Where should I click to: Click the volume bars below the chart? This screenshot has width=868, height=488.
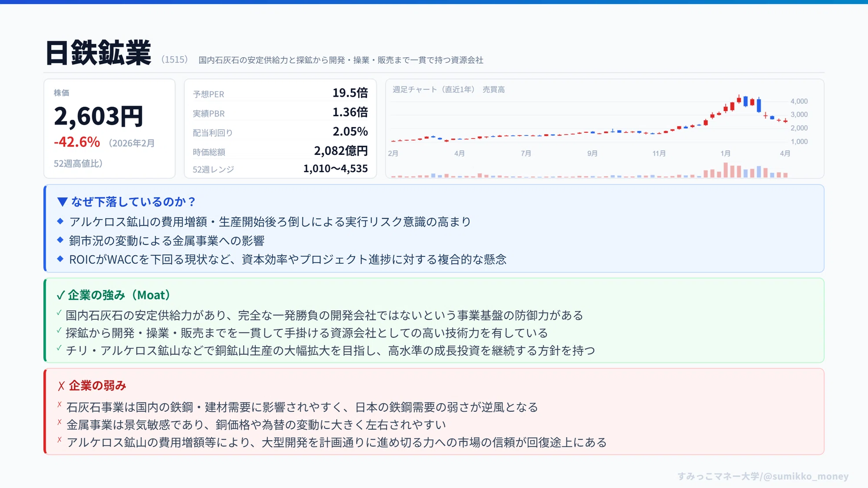[589, 170]
